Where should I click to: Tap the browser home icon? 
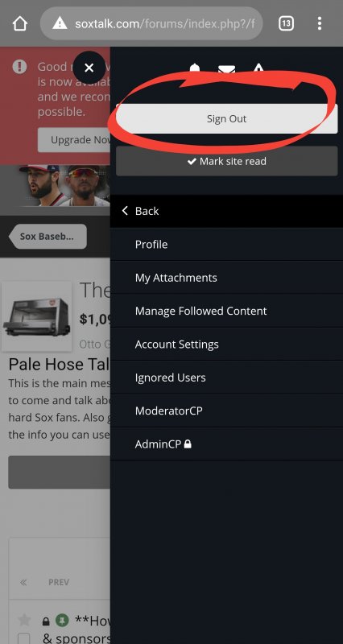click(x=19, y=23)
